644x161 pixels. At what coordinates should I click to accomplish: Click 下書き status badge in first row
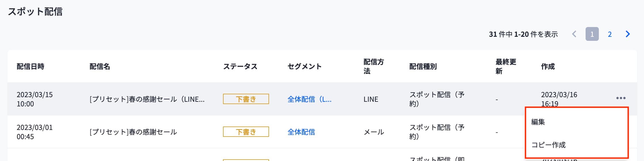246,99
